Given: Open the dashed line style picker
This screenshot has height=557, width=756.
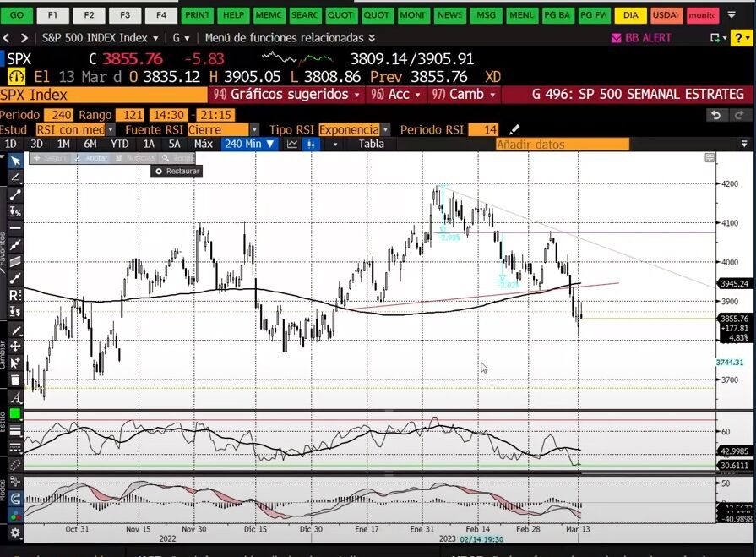Looking at the screenshot, I should [15, 447].
